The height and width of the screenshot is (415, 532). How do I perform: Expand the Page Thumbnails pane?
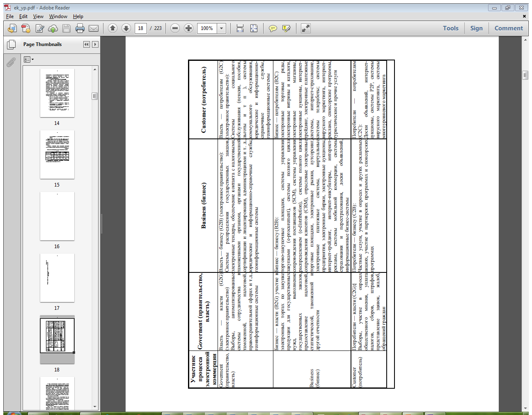pos(95,44)
